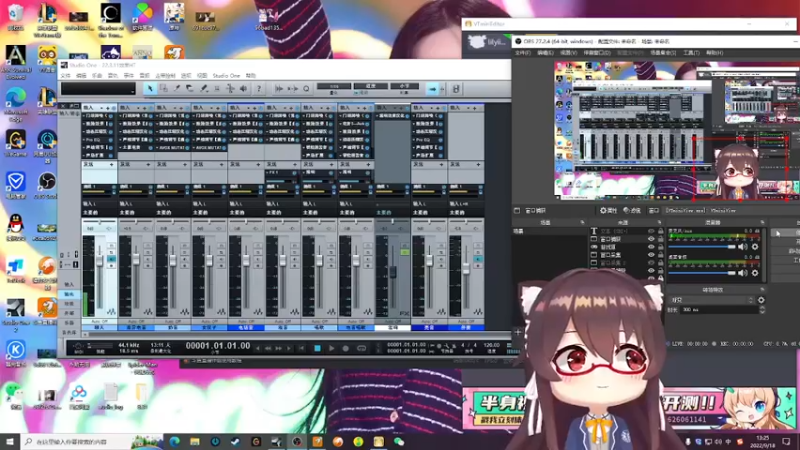
Task: Toggle Pro EQ power button on the leftmost channel
Action: click(x=110, y=139)
